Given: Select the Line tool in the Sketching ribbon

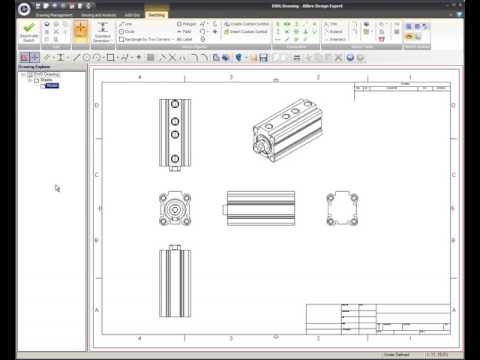Looking at the screenshot, I should [126, 24].
